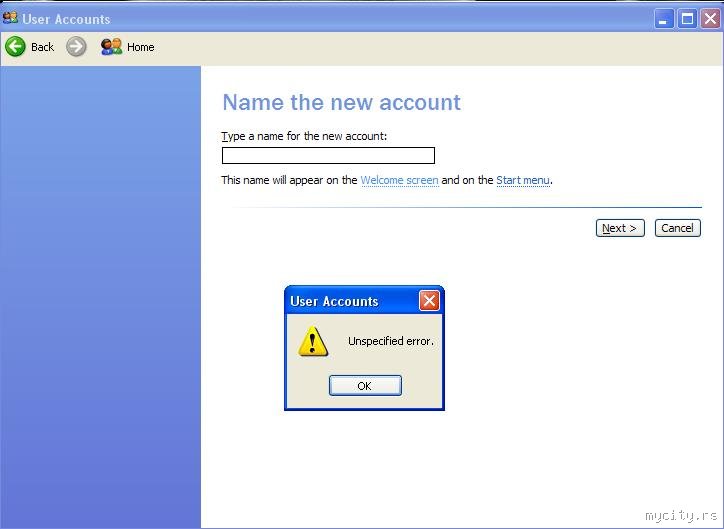Click the Home users icon
Screen dimensions: 724x529
[x=111, y=47]
